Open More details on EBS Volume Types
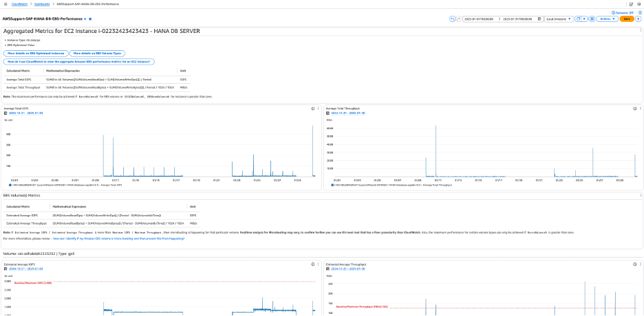 97,54
